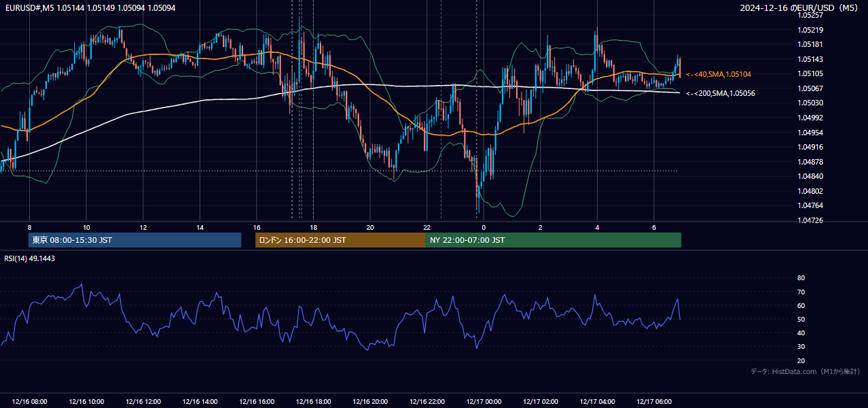Click the RSI 40 level label
Screen dimensions: 868x408
801,333
